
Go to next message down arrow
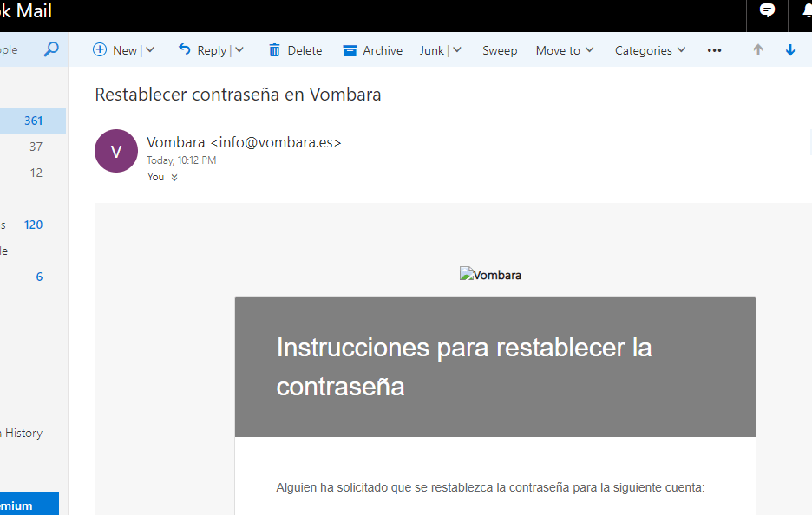(x=790, y=49)
